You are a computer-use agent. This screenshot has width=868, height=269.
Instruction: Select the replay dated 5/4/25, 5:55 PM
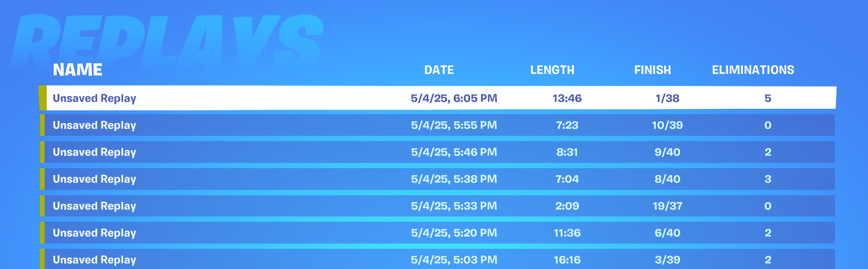437,125
